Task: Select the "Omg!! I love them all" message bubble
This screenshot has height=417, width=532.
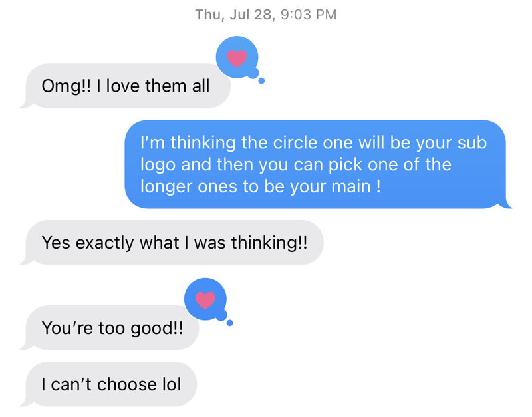Action: 125,86
